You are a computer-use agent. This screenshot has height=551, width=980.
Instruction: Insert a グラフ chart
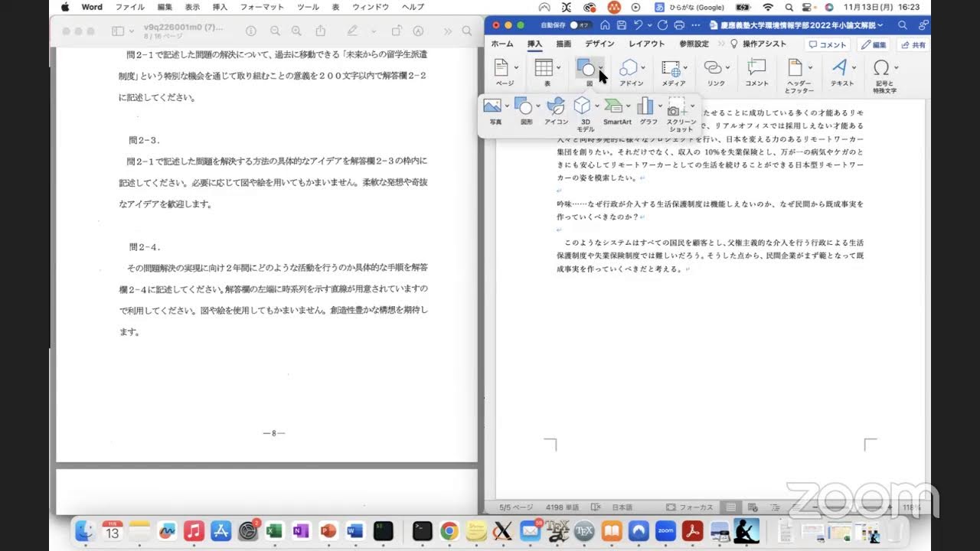coord(645,106)
